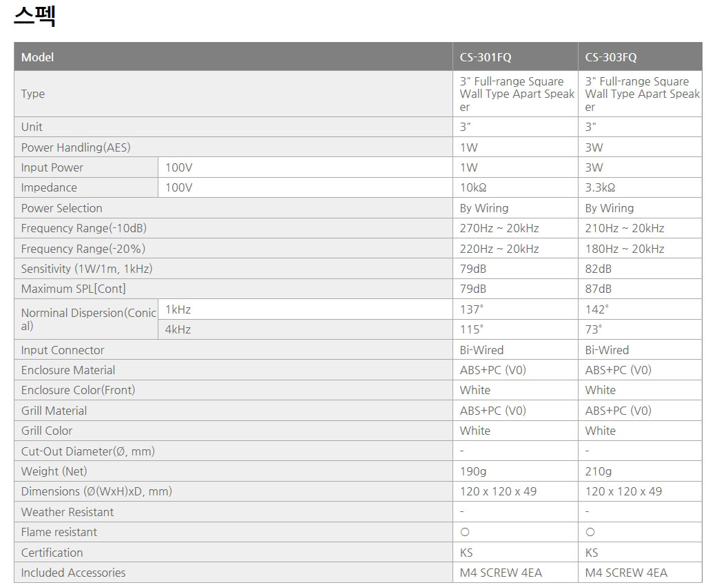Click the CS-301FQ column header

[486, 57]
